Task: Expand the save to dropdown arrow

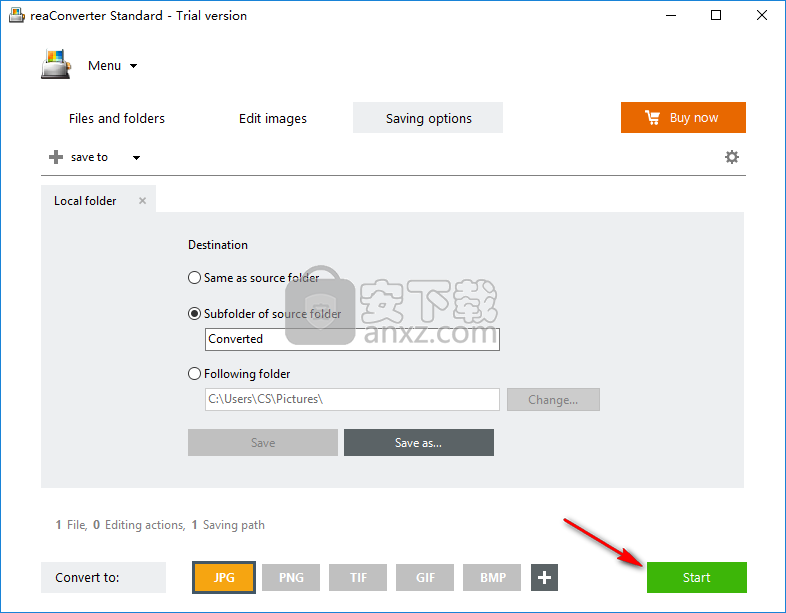Action: 136,157
